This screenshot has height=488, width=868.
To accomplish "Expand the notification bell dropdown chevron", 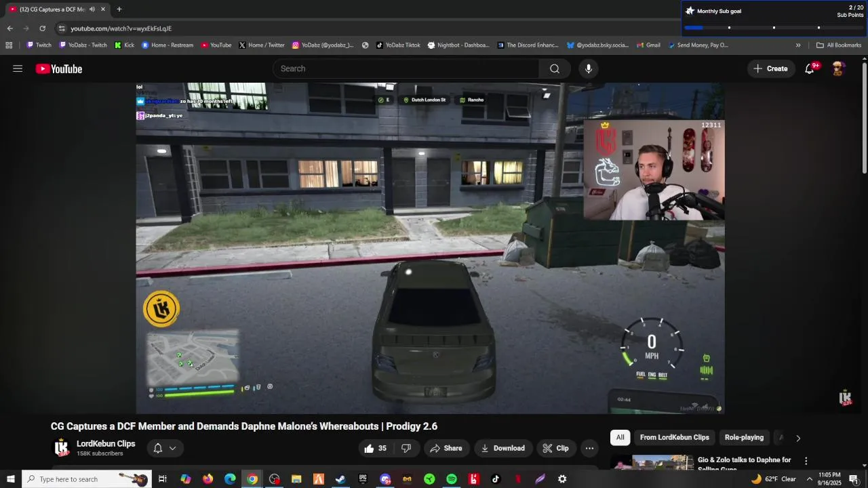I will 172,448.
